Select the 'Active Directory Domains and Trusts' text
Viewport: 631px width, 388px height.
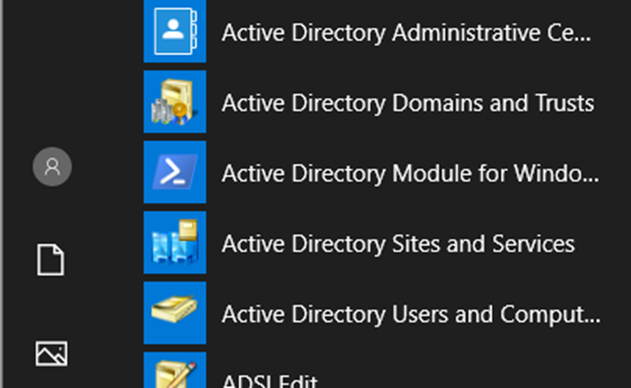pos(408,103)
